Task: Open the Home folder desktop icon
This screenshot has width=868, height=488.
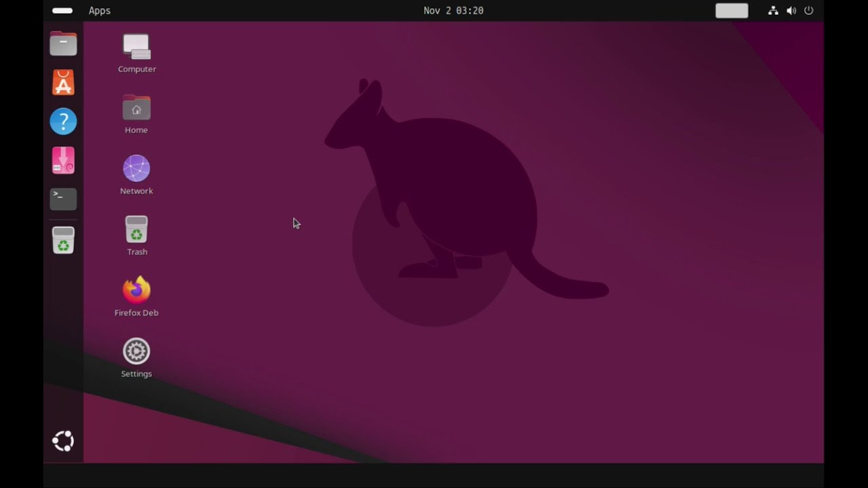Action: (x=136, y=108)
